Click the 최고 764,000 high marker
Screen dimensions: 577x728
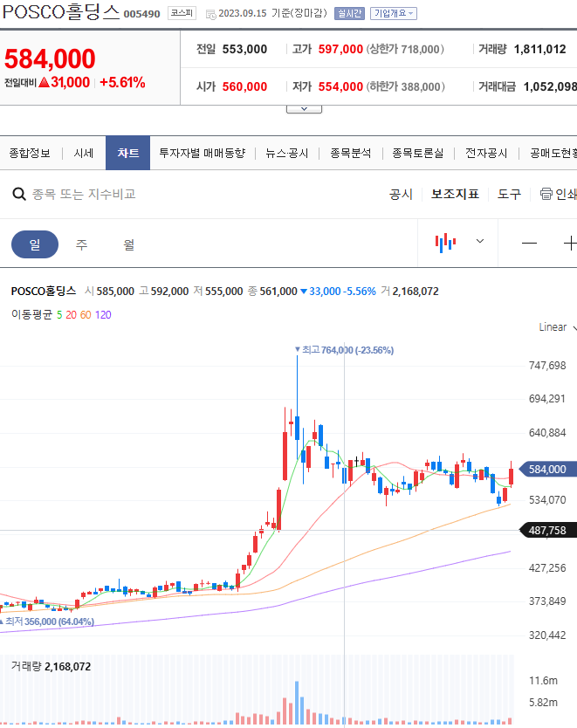345,350
